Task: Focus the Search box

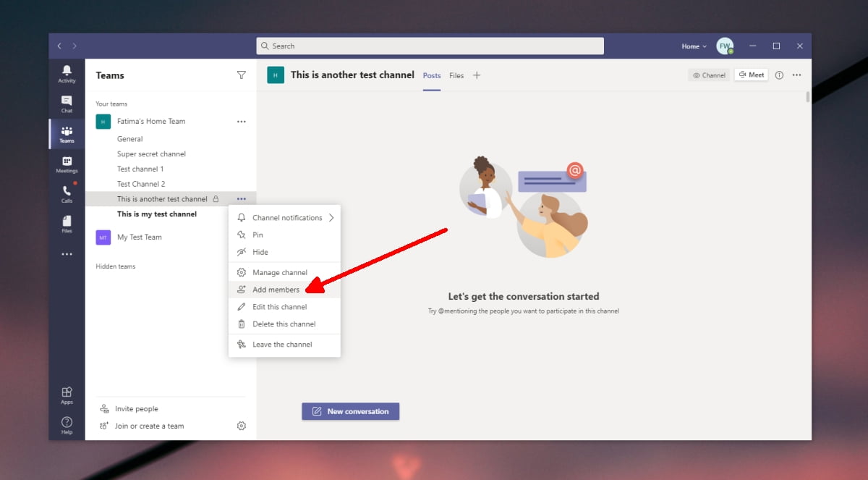Action: click(x=430, y=46)
